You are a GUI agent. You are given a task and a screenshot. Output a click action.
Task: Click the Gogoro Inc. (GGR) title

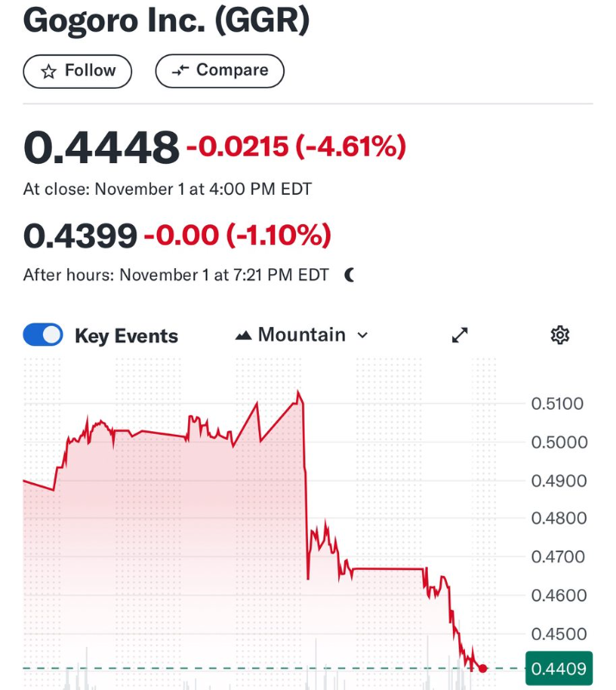click(166, 20)
